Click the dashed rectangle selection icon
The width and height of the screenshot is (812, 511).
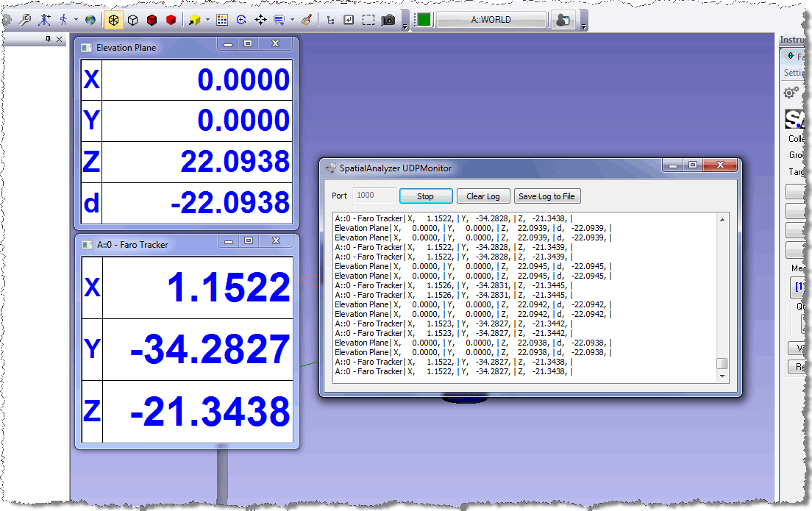[368, 20]
